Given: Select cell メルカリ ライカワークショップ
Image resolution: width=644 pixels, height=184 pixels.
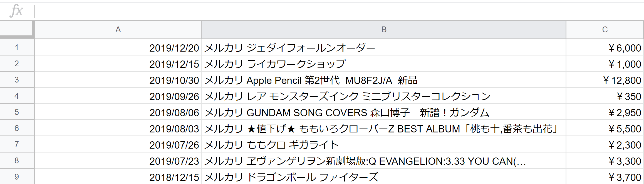Looking at the screenshot, I should 384,64.
